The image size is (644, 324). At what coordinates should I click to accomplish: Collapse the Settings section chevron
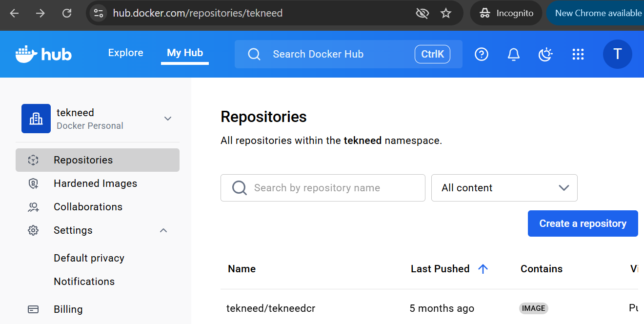[x=163, y=230]
